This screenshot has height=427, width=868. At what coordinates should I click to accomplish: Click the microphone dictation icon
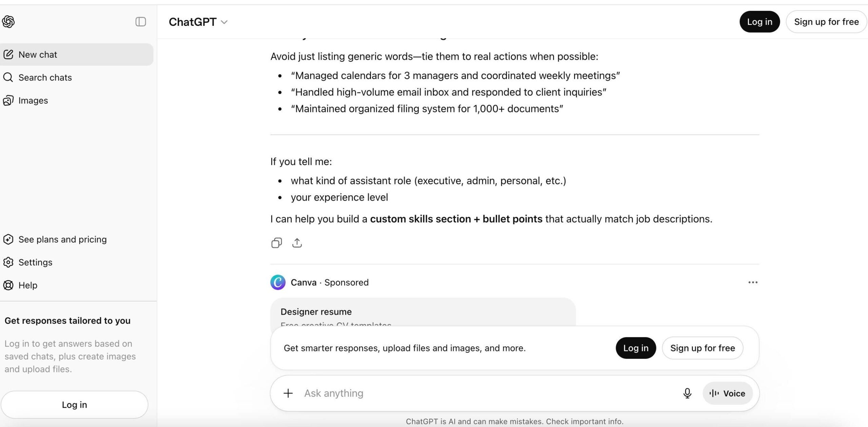pos(687,393)
